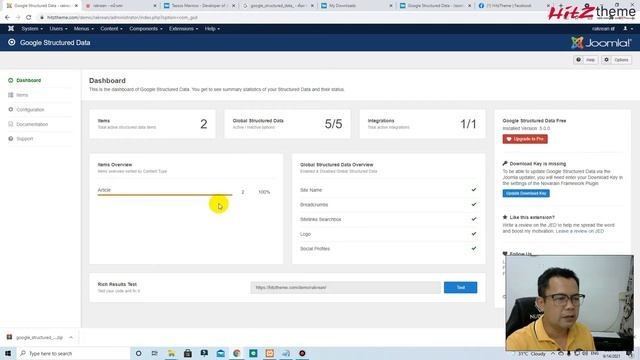Screen dimensions: 640x360
Task: Click the browser address bar
Action: (x=286, y=18)
